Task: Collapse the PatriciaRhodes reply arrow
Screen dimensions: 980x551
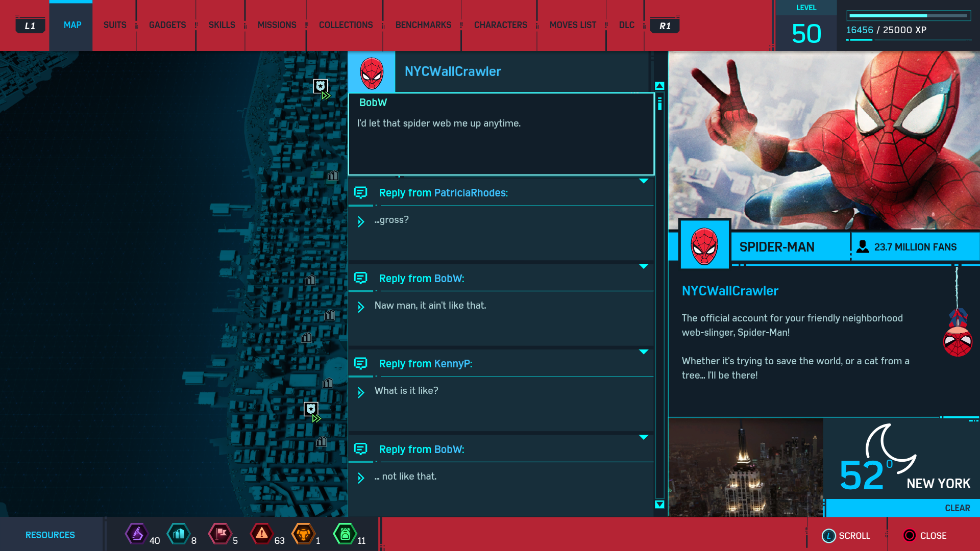Action: pos(644,181)
